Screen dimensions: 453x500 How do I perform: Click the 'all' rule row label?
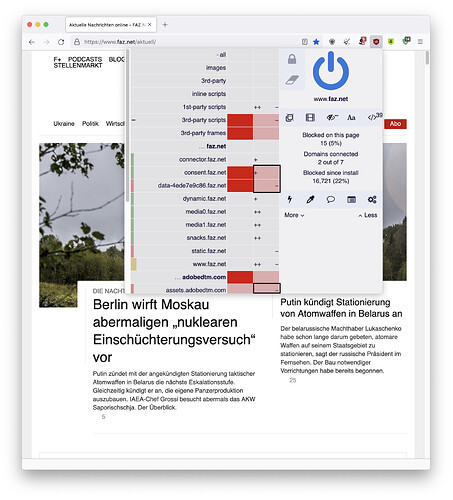(x=222, y=55)
